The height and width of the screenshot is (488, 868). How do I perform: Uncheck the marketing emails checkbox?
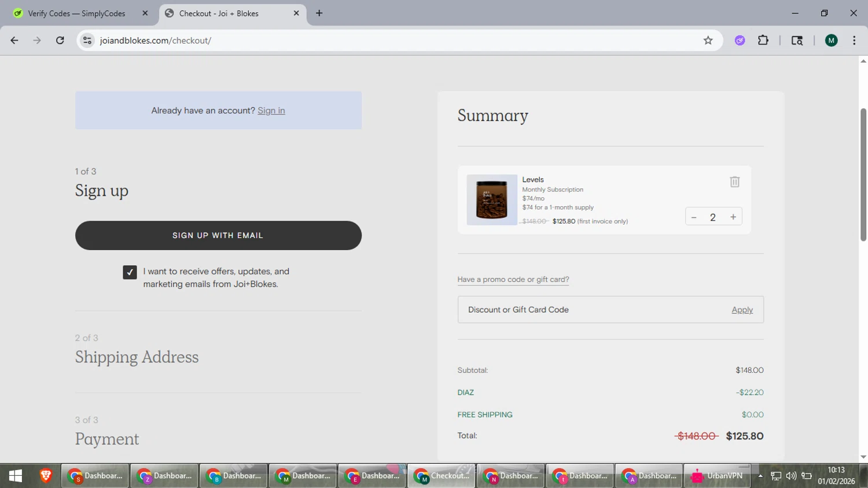point(130,272)
